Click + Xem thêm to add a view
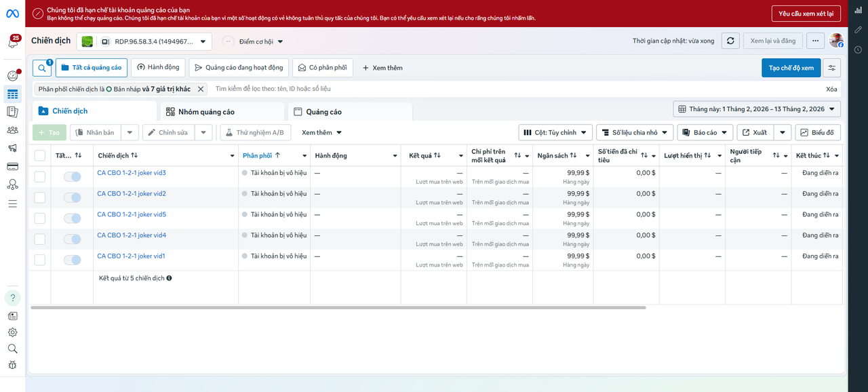 (382, 68)
